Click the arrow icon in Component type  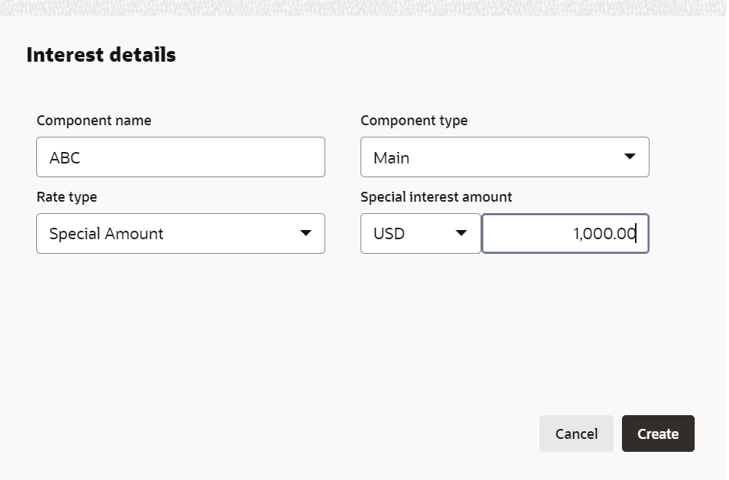[x=629, y=157]
